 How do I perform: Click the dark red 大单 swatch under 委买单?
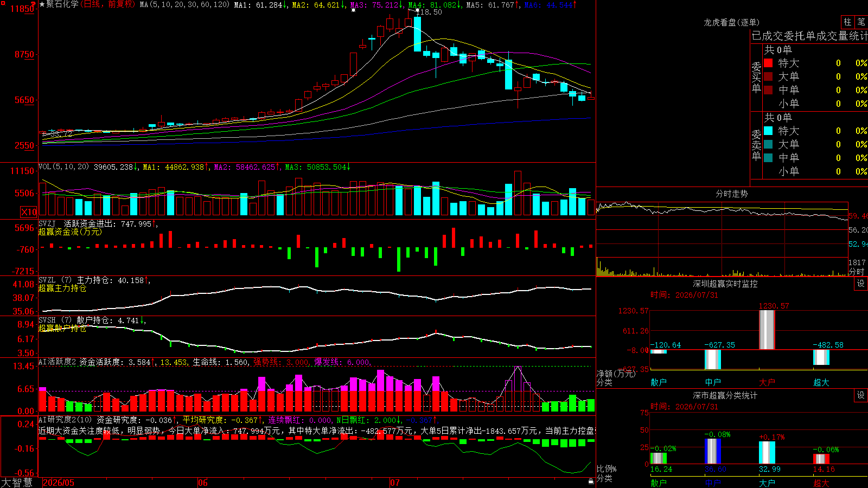point(768,76)
